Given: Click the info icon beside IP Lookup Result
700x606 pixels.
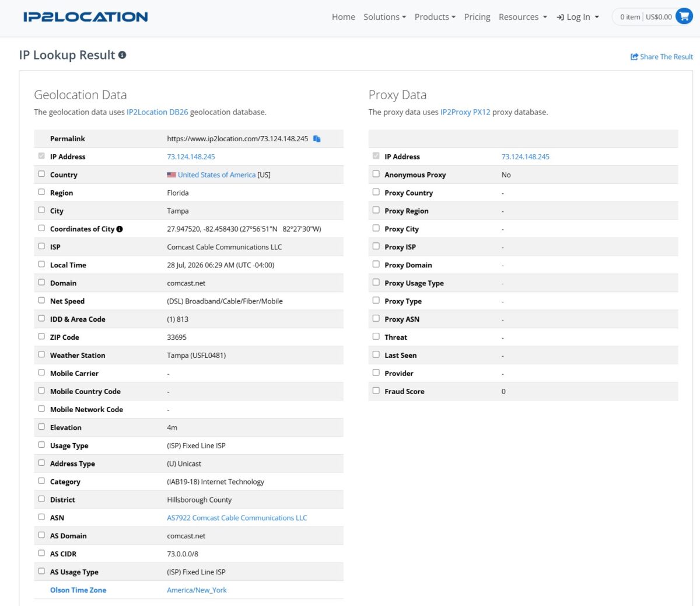Looking at the screenshot, I should (x=122, y=55).
